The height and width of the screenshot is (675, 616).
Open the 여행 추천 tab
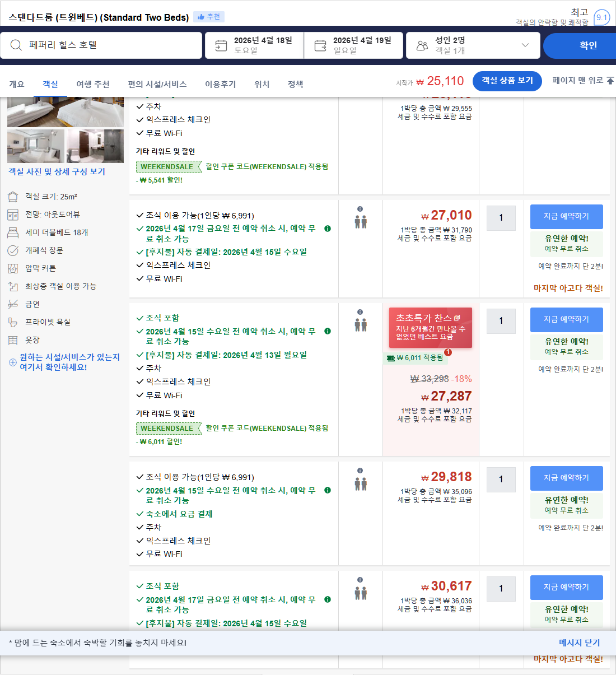coord(93,84)
